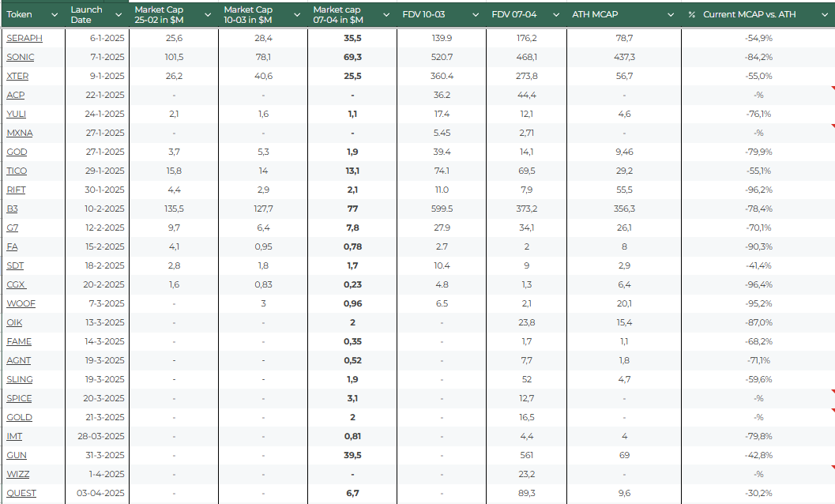This screenshot has height=504, width=835.
Task: Select XTER FDV 360.4 cell
Action: click(x=442, y=76)
